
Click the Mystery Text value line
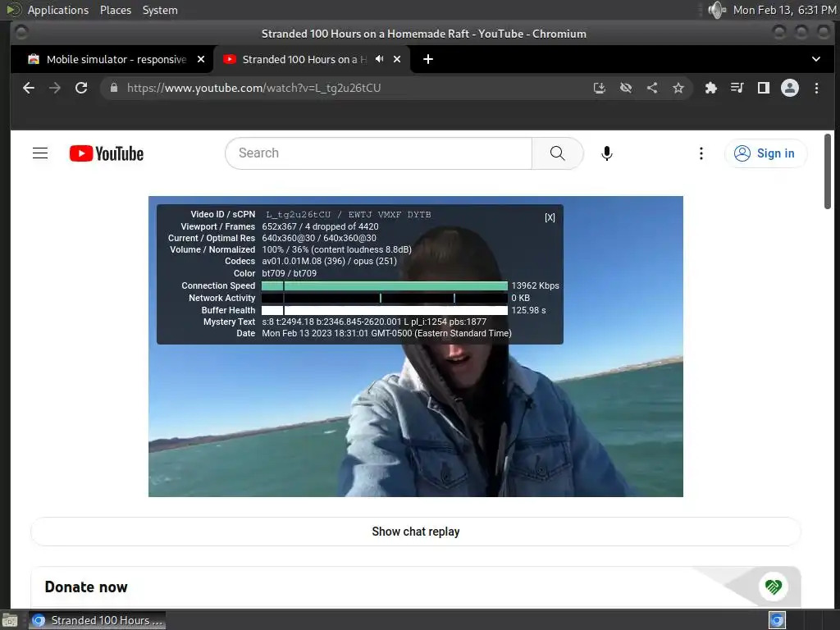pyautogui.click(x=374, y=322)
